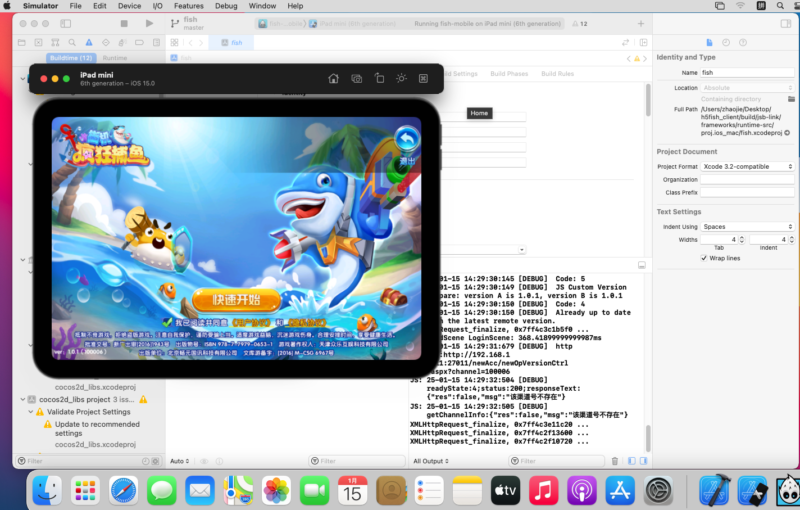Rotate the iPad mini simulator device
The width and height of the screenshot is (800, 510).
click(x=379, y=78)
